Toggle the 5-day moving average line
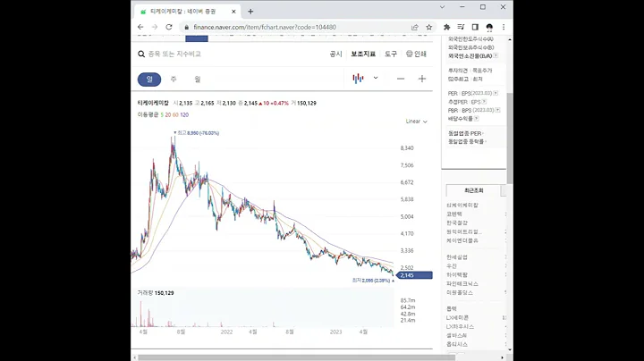 pyautogui.click(x=162, y=115)
